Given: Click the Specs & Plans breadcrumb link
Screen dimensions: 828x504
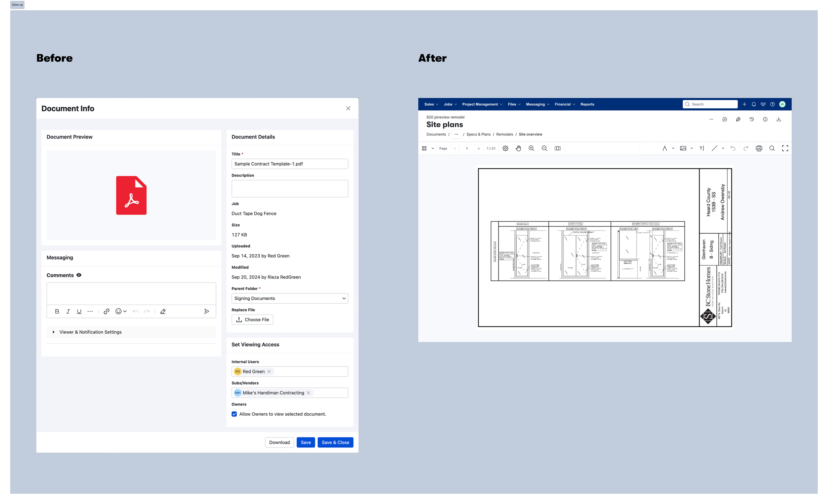Looking at the screenshot, I should pyautogui.click(x=478, y=134).
